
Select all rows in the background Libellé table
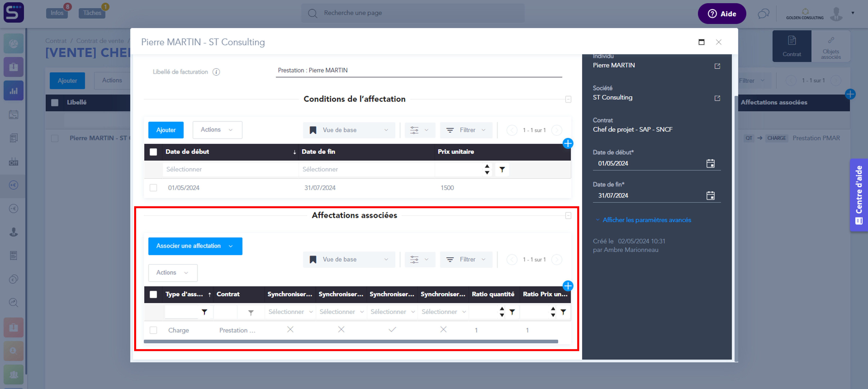(55, 102)
